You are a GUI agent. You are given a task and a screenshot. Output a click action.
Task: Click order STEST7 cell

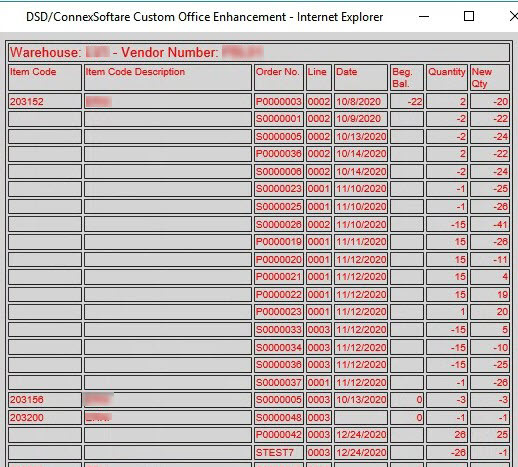[279, 452]
